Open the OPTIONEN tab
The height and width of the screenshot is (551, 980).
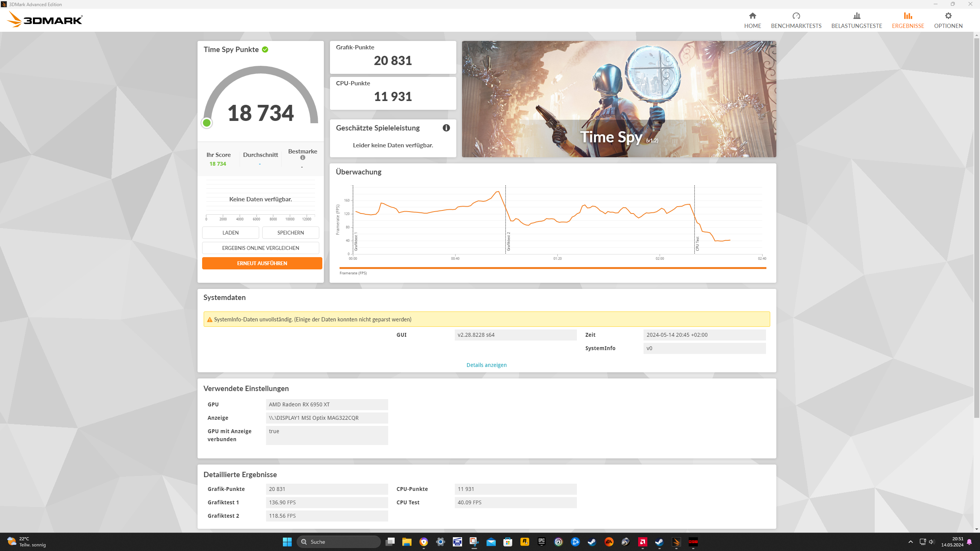tap(948, 20)
